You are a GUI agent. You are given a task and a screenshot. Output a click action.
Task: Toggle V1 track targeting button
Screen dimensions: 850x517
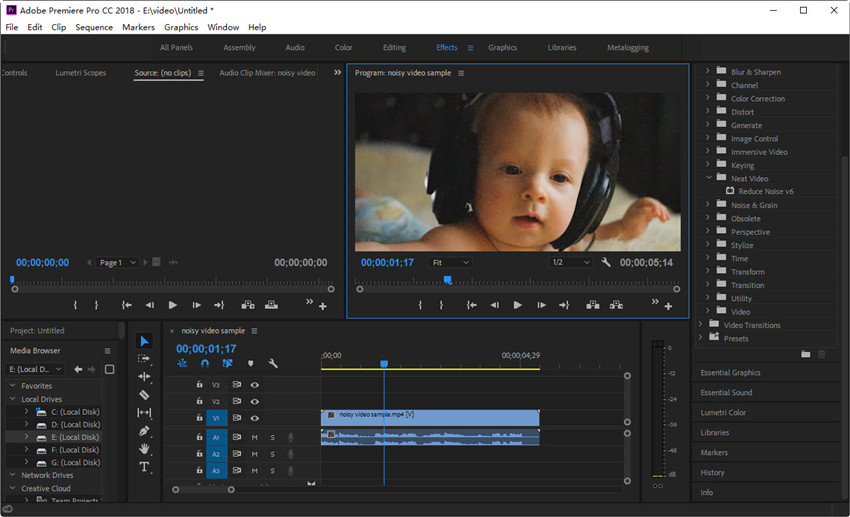click(x=216, y=418)
